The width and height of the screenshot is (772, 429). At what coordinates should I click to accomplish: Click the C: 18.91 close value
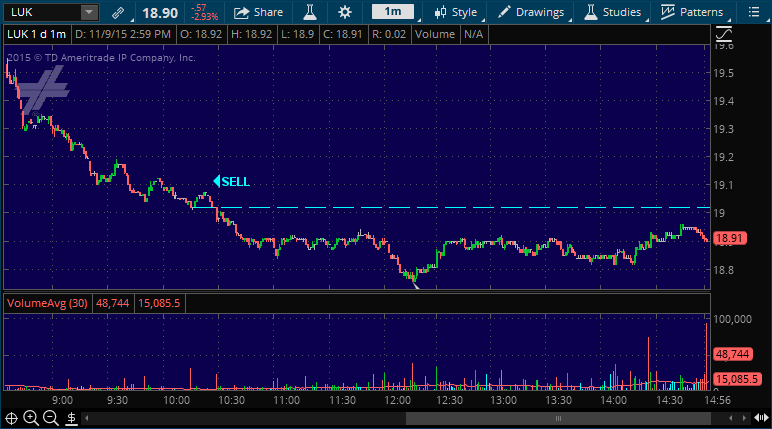tap(343, 34)
